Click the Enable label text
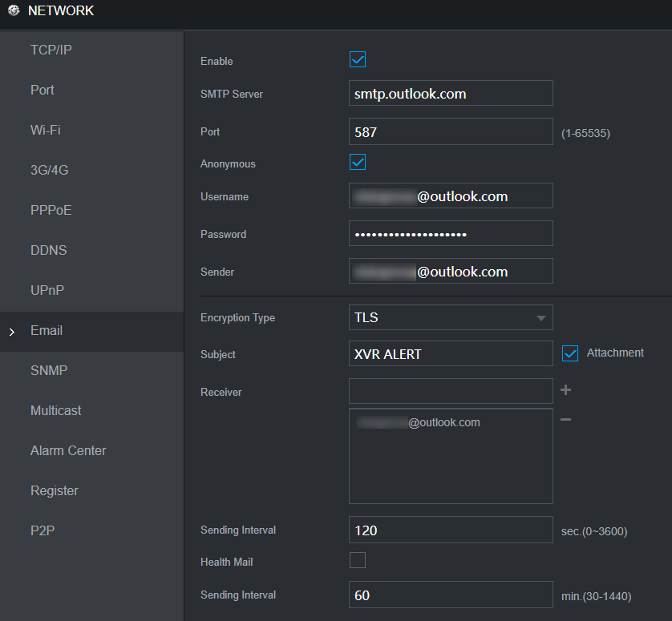 [217, 61]
